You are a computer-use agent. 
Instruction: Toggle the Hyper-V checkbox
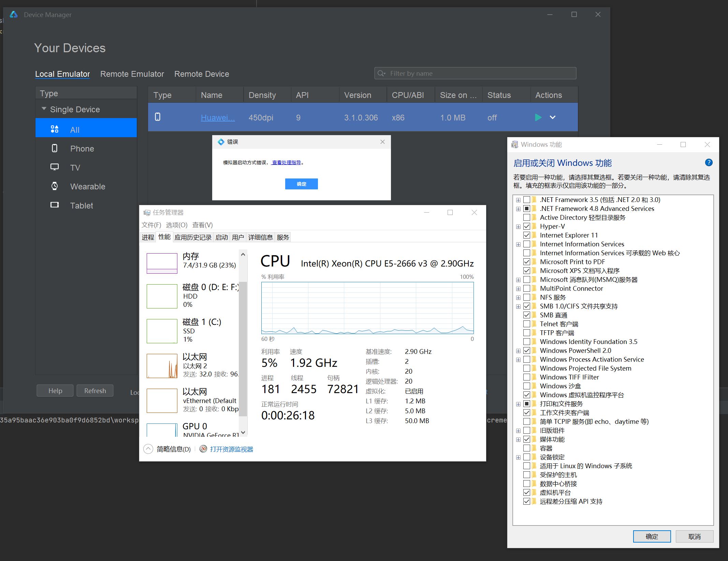click(526, 226)
